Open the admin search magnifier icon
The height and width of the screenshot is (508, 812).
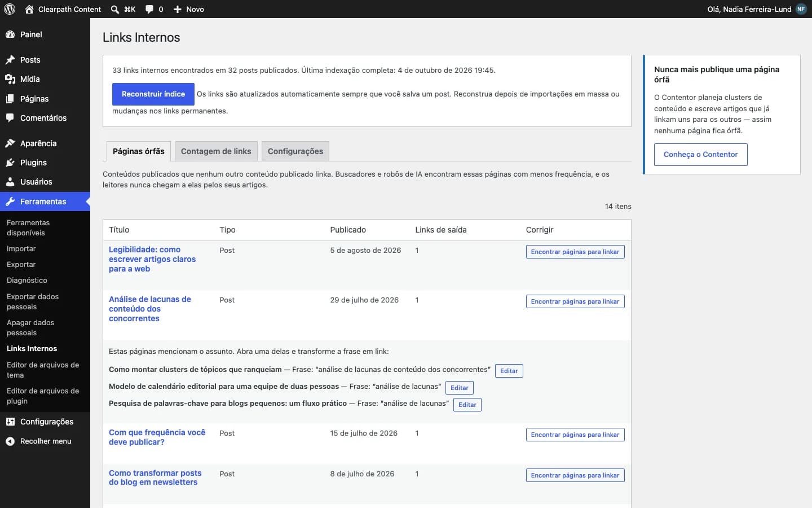coord(115,9)
